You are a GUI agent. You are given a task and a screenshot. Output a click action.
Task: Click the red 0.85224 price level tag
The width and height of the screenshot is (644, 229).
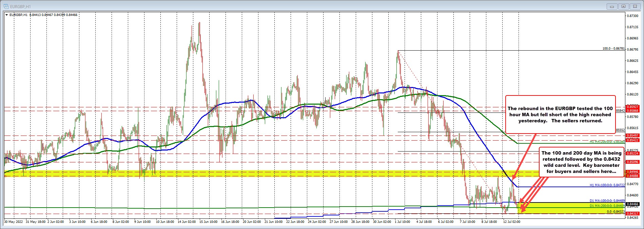[x=632, y=154]
